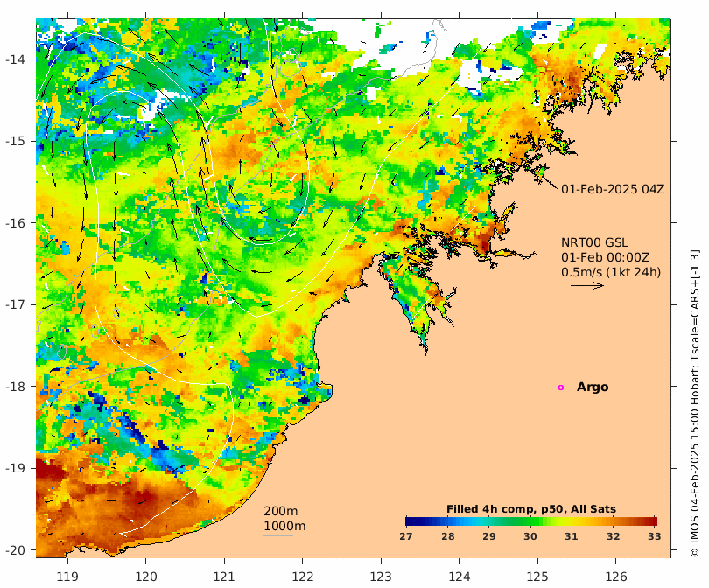Click the longitude label '123'

pyautogui.click(x=381, y=577)
